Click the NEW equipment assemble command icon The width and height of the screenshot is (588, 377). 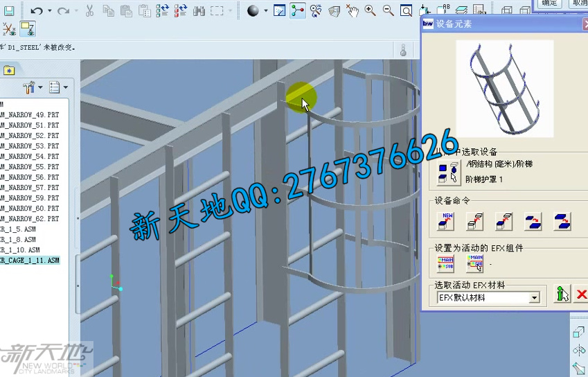click(x=445, y=221)
